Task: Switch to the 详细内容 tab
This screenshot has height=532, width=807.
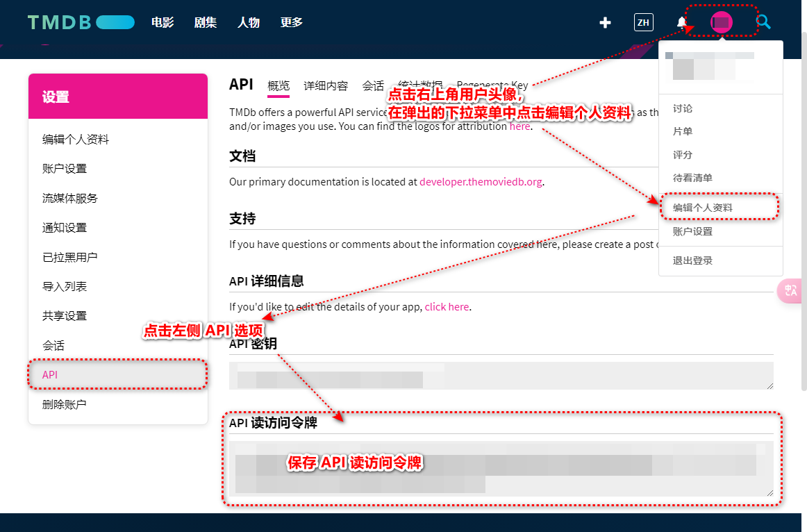Action: click(326, 86)
